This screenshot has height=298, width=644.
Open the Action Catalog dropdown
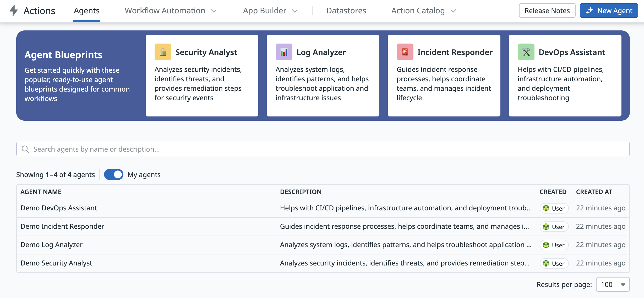click(x=423, y=11)
